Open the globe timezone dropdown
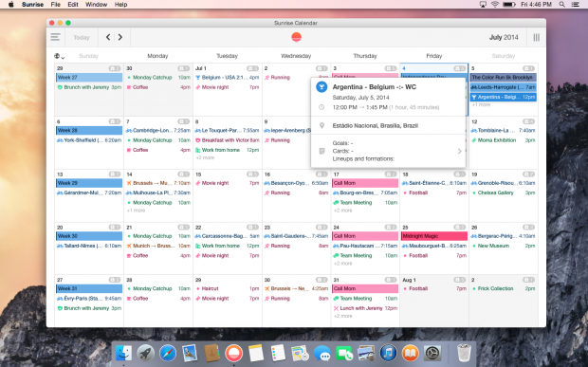The image size is (588, 367). click(59, 56)
